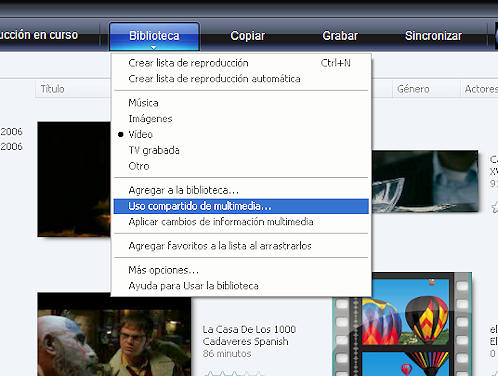Expand the arrow under Biblioteca
This screenshot has height=376, width=498.
pyautogui.click(x=153, y=48)
